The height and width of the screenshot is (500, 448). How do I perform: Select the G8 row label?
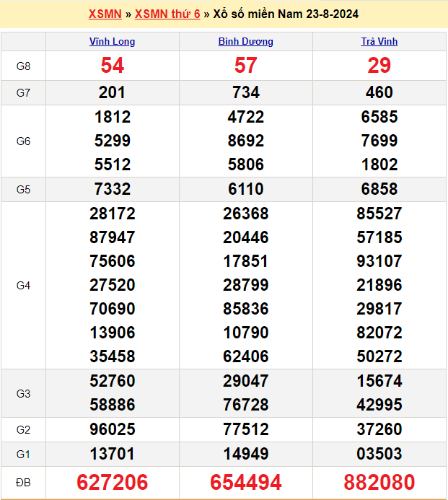pyautogui.click(x=23, y=66)
